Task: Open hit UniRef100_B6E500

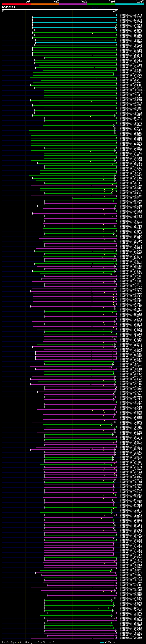Action: pos(131,580)
